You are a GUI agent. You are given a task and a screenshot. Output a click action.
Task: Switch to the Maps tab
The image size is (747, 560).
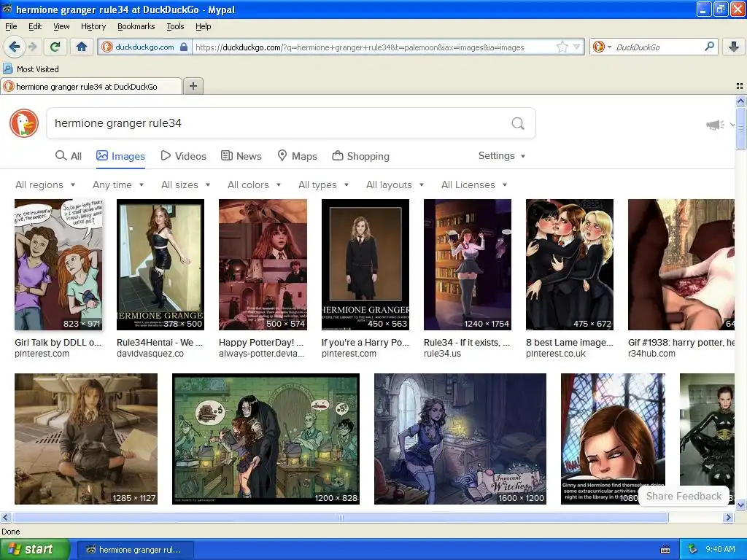point(298,156)
